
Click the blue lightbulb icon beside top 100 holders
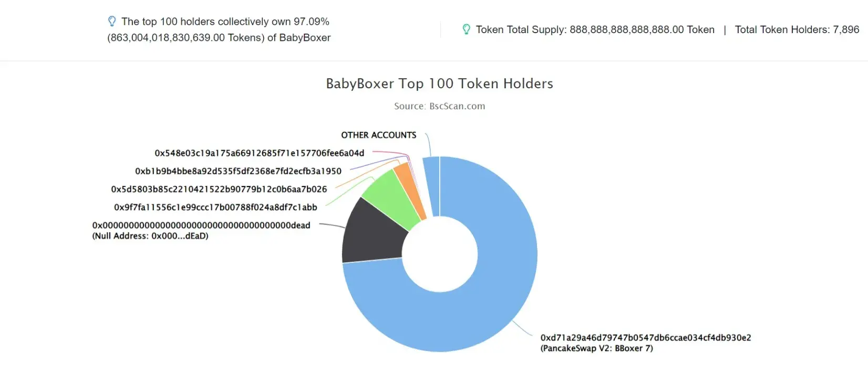pyautogui.click(x=111, y=21)
